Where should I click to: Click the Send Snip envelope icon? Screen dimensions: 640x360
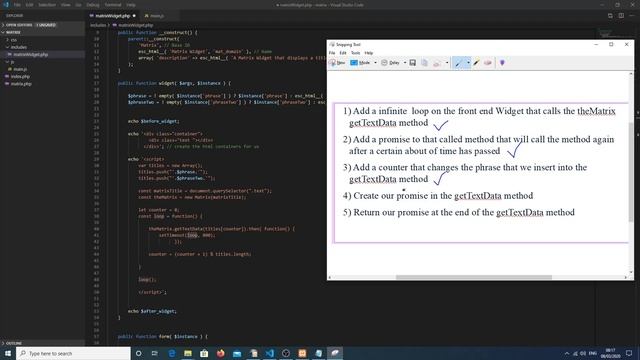point(437,63)
